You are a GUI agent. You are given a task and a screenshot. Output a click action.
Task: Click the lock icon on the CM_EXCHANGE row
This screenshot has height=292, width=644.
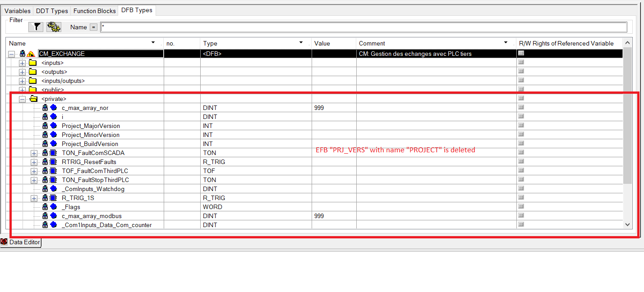pyautogui.click(x=23, y=54)
